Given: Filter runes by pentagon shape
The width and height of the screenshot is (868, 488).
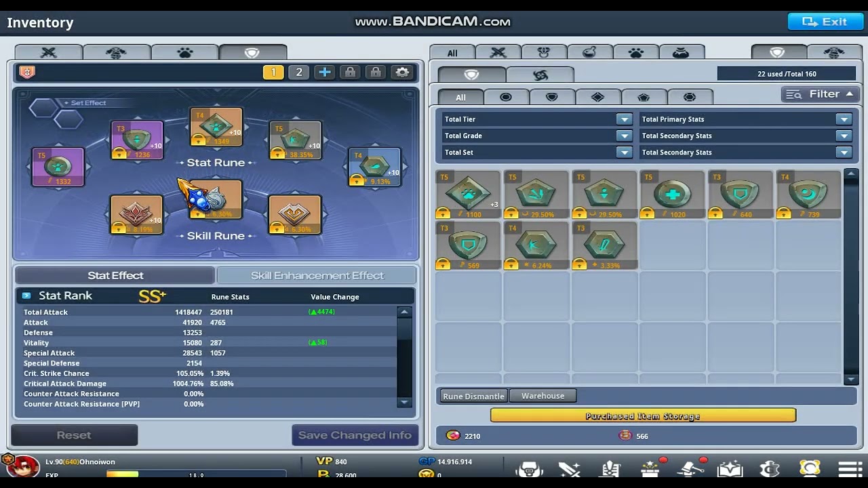Looking at the screenshot, I should tap(644, 97).
